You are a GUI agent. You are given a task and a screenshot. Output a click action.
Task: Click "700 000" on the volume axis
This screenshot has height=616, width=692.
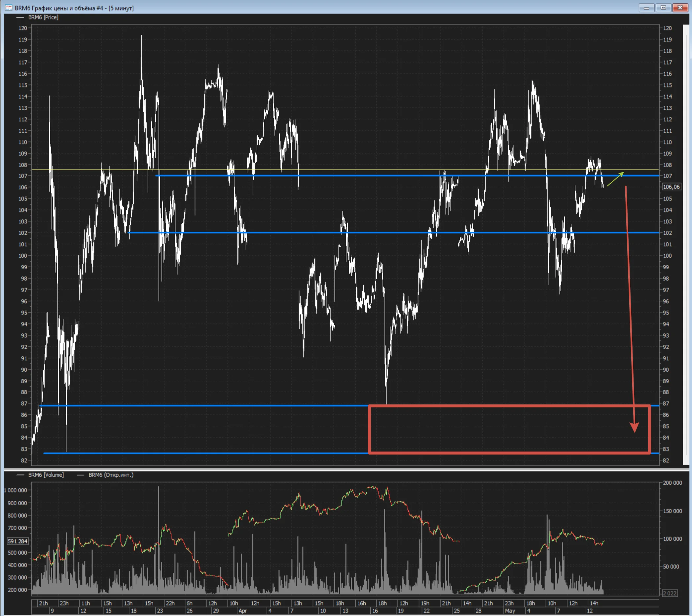point(17,528)
